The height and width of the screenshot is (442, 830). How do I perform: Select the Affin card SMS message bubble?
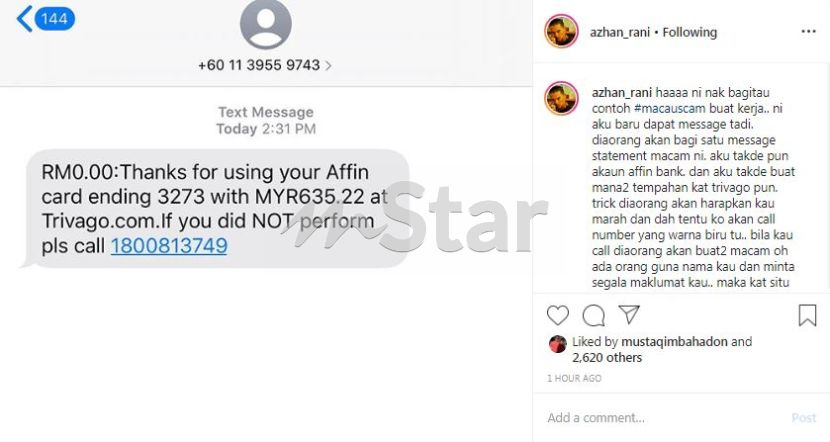[x=217, y=209]
